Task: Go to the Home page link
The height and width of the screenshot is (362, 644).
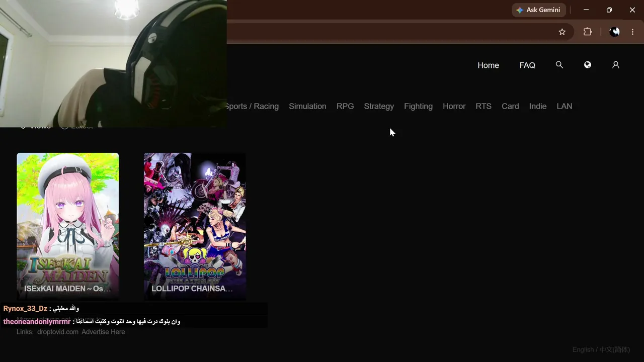Action: point(488,65)
